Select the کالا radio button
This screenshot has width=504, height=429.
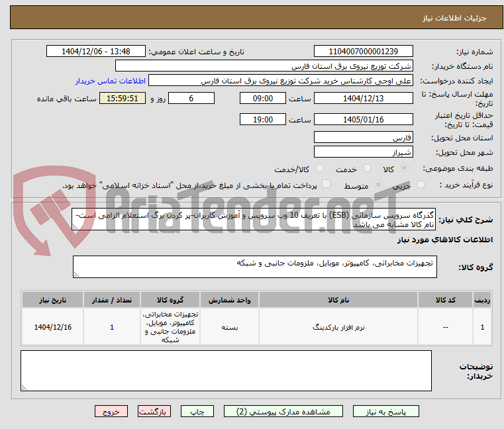[x=405, y=167]
